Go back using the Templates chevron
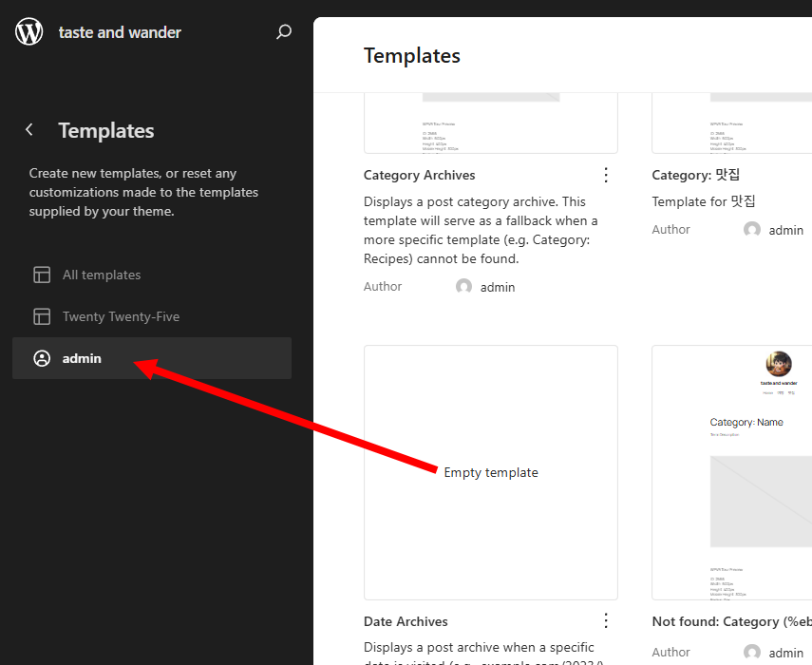 pos(29,130)
